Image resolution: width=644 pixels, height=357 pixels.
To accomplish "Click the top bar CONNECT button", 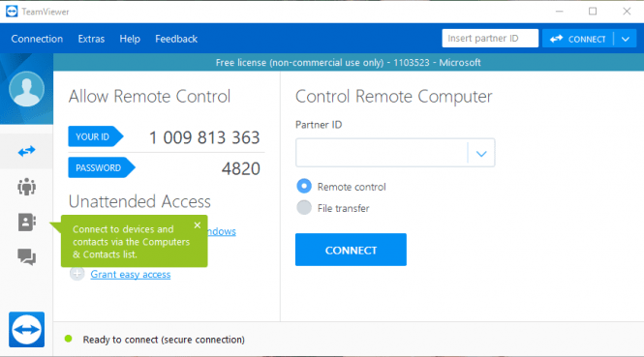I will pos(578,39).
